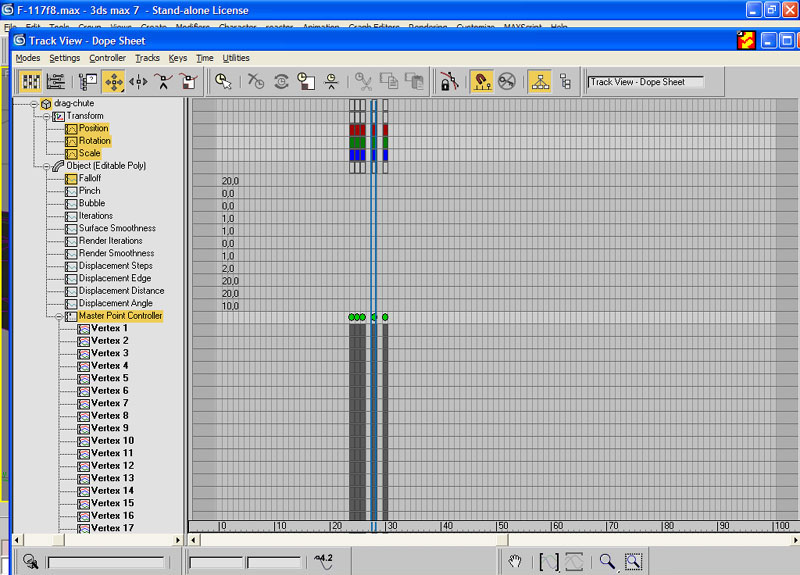Select the Vertex 1 track
The height and width of the screenshot is (575, 800).
click(109, 328)
